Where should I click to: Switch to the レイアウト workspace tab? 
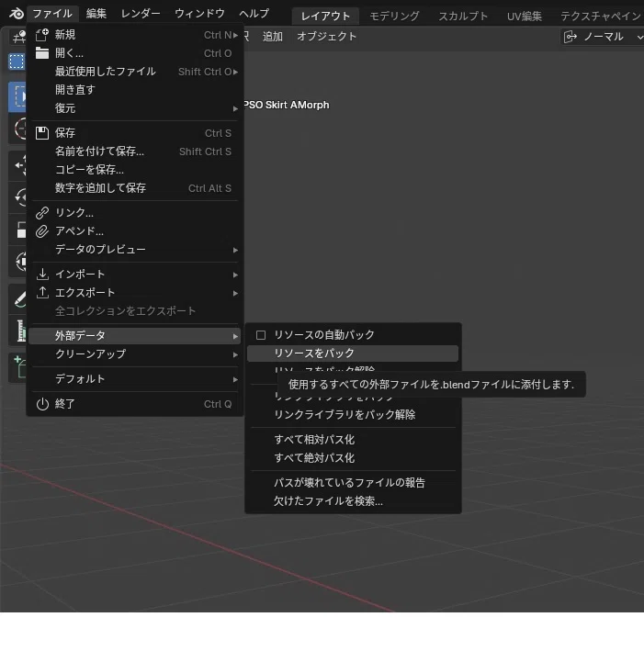point(325,17)
